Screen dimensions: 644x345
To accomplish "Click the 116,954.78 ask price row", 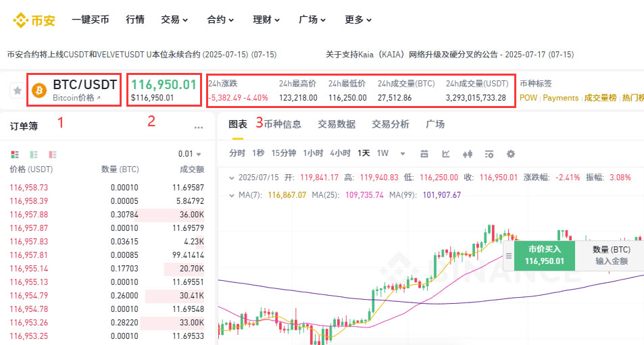I will 107,309.
